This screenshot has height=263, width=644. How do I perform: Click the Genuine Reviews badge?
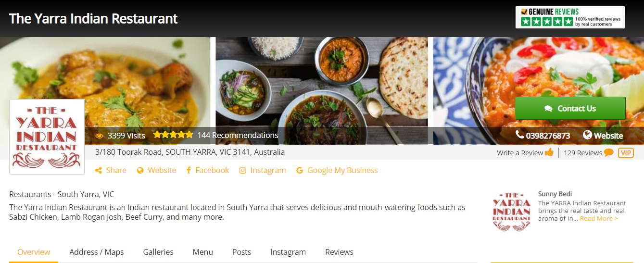[x=570, y=17]
